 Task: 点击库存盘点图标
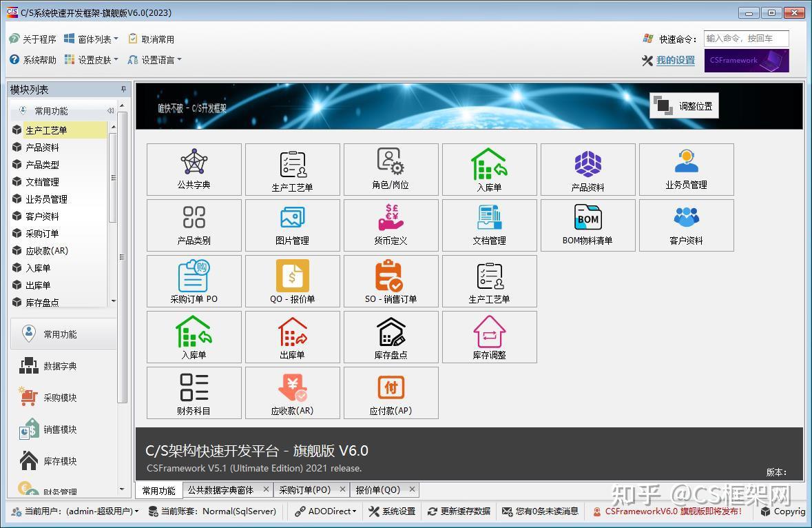(391, 337)
